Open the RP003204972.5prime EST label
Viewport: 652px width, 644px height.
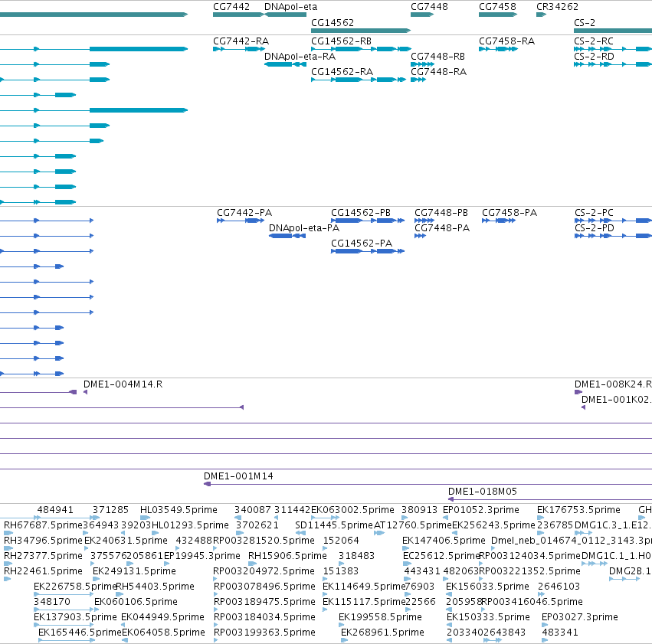264,571
